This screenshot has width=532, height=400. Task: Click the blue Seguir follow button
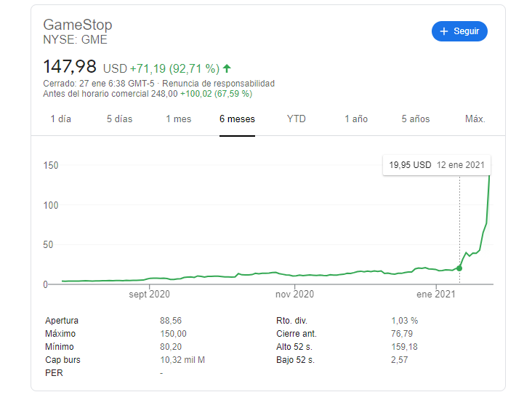pyautogui.click(x=459, y=31)
